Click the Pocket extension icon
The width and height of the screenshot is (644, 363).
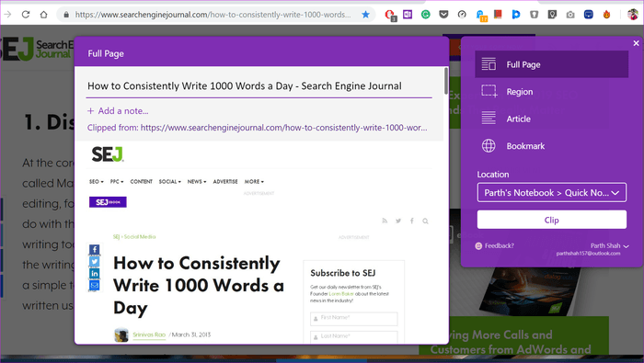(x=443, y=15)
